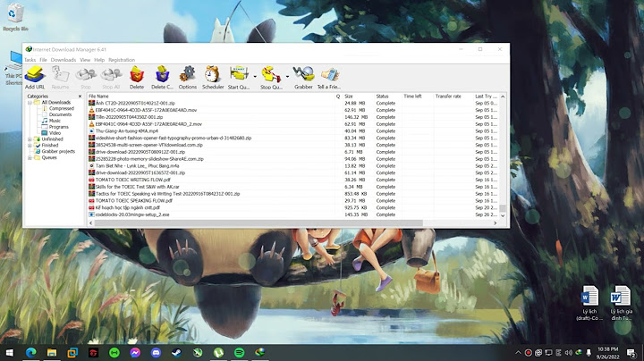Sort by Transfer rate column header
The height and width of the screenshot is (361, 644).
coord(453,96)
